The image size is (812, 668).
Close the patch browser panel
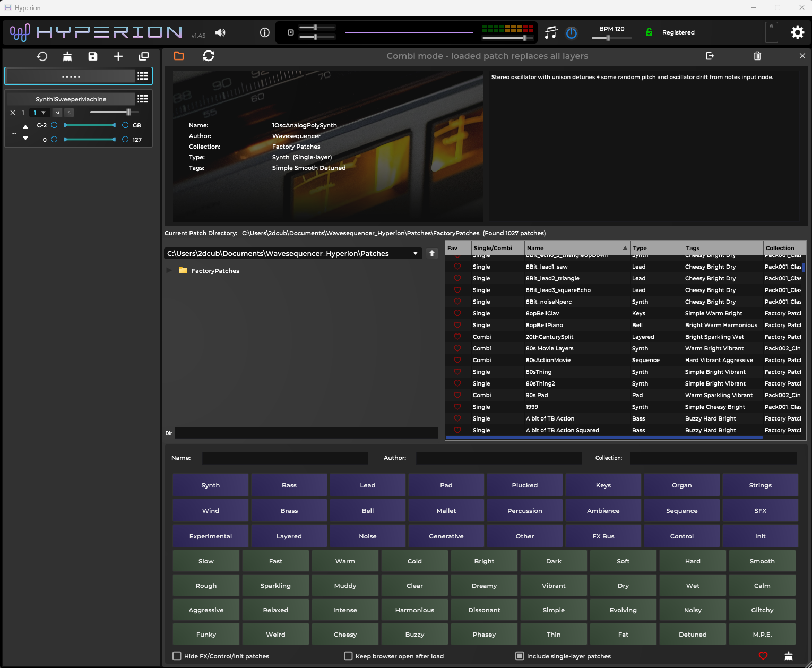click(x=802, y=56)
